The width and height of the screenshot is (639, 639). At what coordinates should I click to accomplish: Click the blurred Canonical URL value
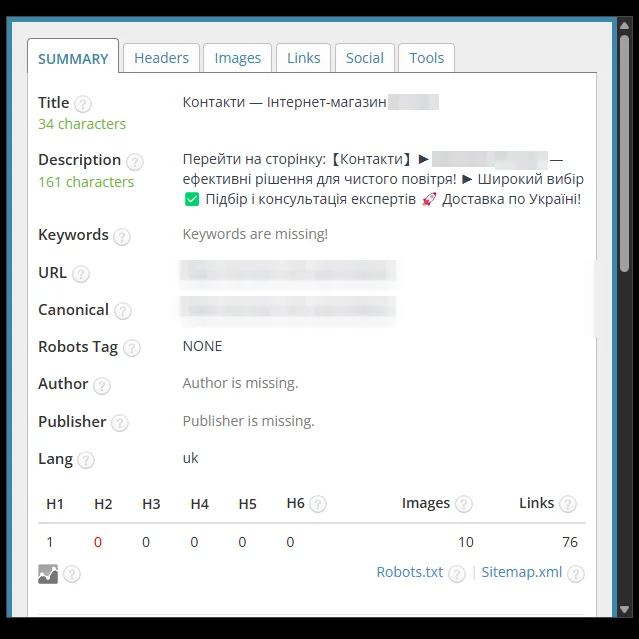pyautogui.click(x=288, y=308)
